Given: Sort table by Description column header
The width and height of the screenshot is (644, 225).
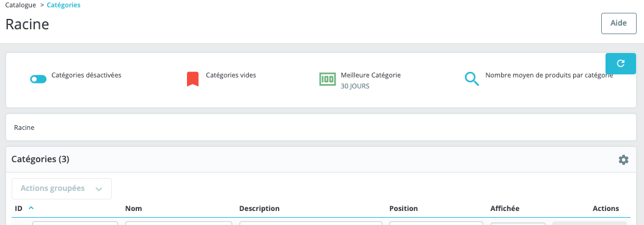Looking at the screenshot, I should point(260,208).
